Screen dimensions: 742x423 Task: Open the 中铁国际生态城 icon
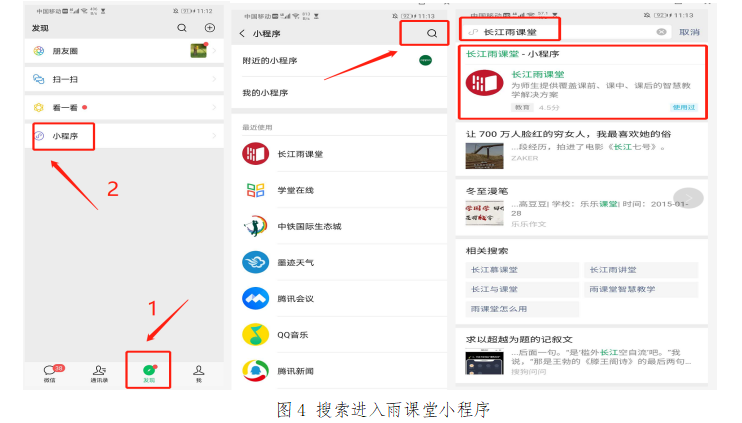(x=256, y=226)
